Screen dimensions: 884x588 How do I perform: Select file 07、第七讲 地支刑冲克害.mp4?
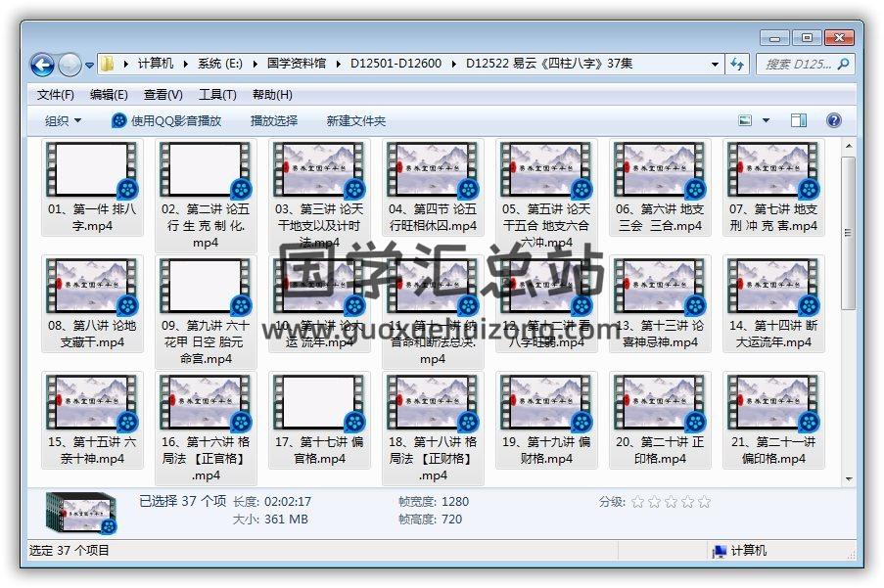(773, 188)
